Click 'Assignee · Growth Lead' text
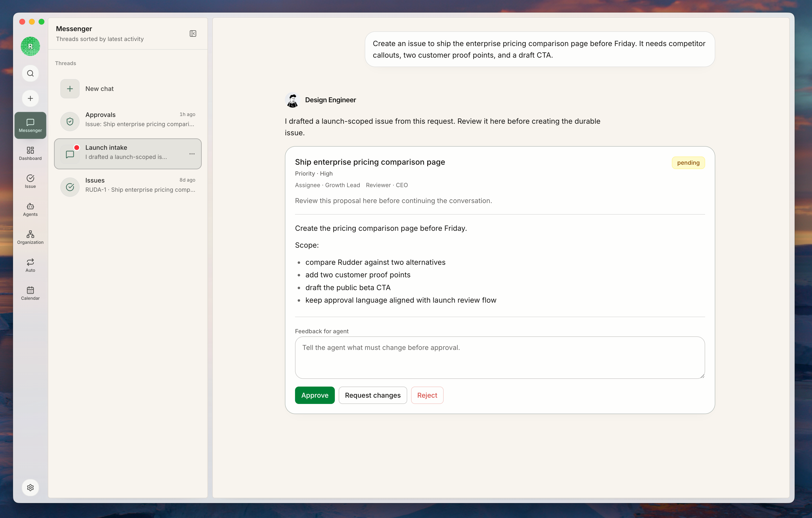This screenshot has height=518, width=812. coord(327,185)
